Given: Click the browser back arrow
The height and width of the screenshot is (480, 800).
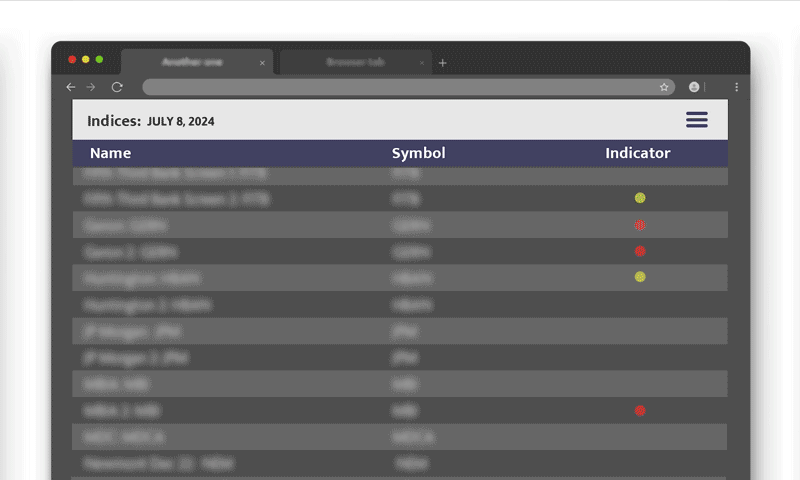Looking at the screenshot, I should coord(70,88).
